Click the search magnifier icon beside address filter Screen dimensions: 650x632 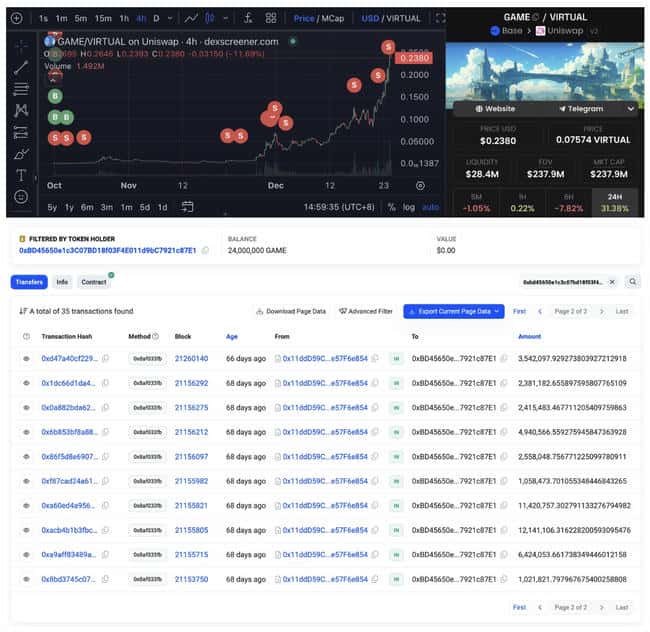[x=632, y=282]
